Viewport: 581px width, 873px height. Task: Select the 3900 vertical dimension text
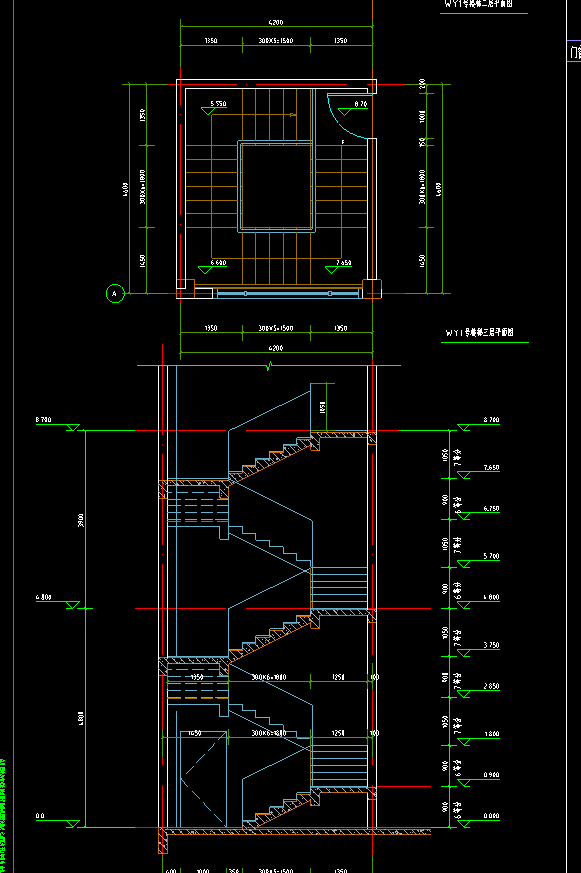coord(81,521)
